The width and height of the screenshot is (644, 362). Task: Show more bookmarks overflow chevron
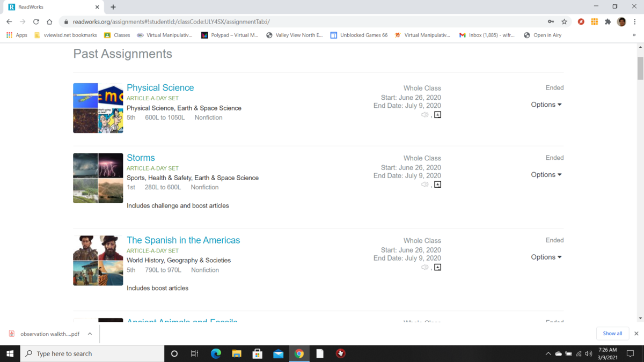(634, 35)
